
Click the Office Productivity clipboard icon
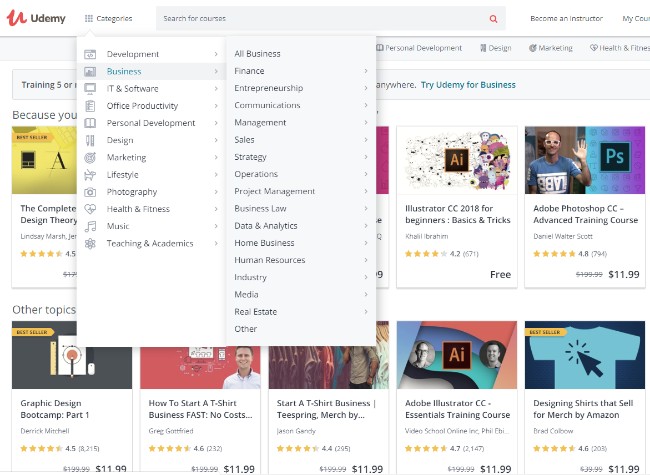pyautogui.click(x=90, y=106)
